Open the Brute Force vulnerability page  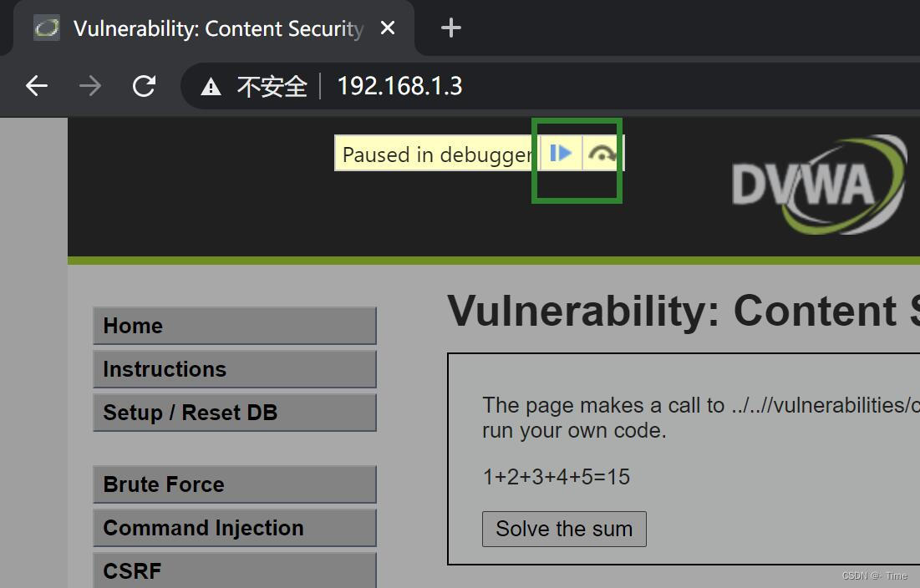coord(235,484)
